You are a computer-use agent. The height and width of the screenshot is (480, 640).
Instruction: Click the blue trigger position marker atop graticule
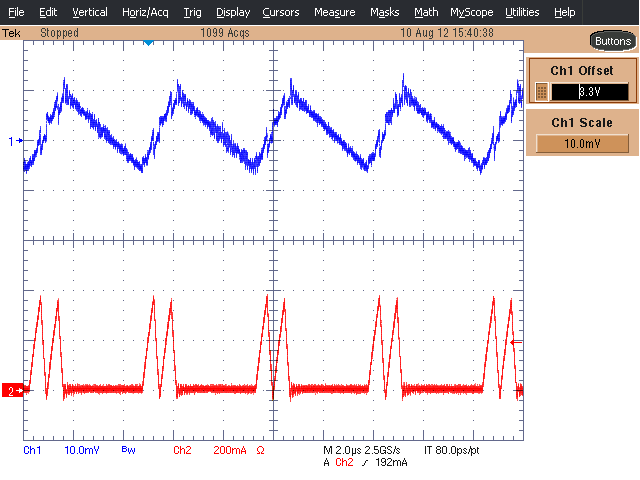(x=149, y=43)
